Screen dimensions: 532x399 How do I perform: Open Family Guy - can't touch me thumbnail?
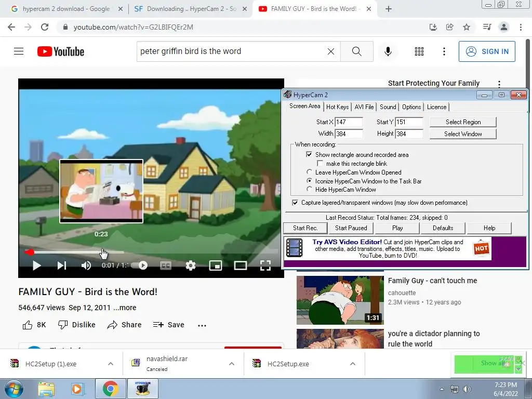click(340, 300)
